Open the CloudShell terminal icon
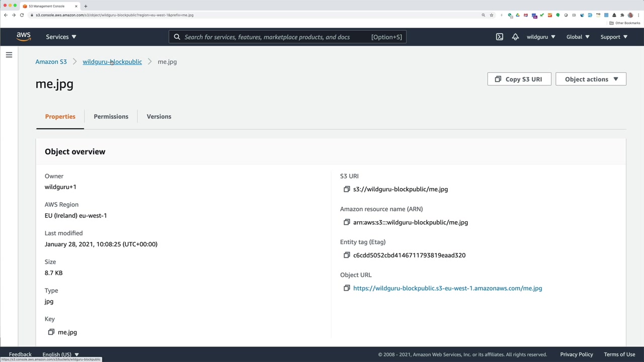644x362 pixels. pos(499,37)
